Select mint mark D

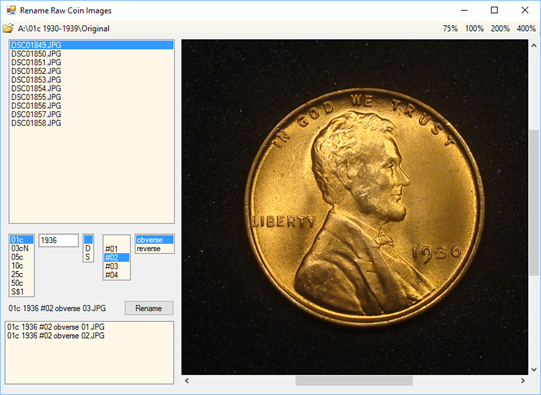click(88, 248)
